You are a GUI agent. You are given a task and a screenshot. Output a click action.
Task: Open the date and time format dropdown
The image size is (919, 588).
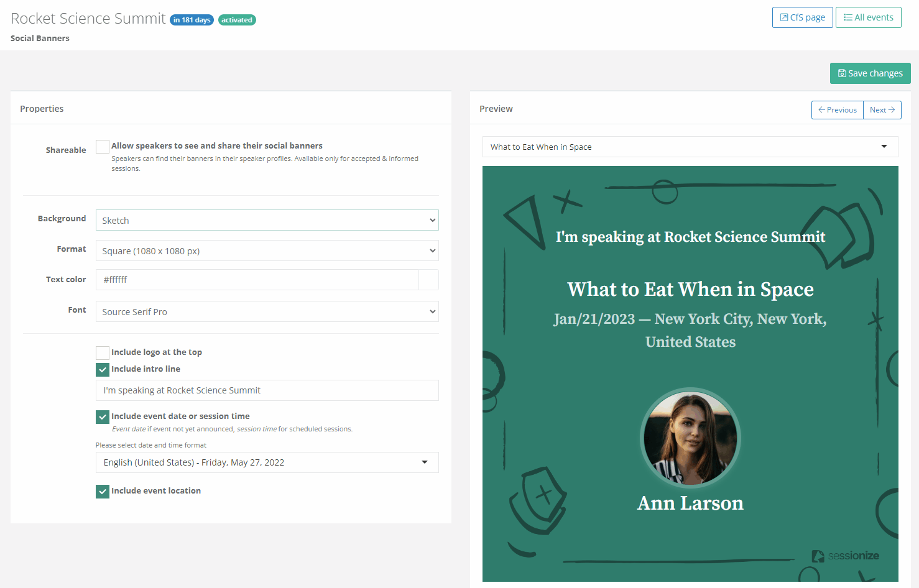click(267, 462)
